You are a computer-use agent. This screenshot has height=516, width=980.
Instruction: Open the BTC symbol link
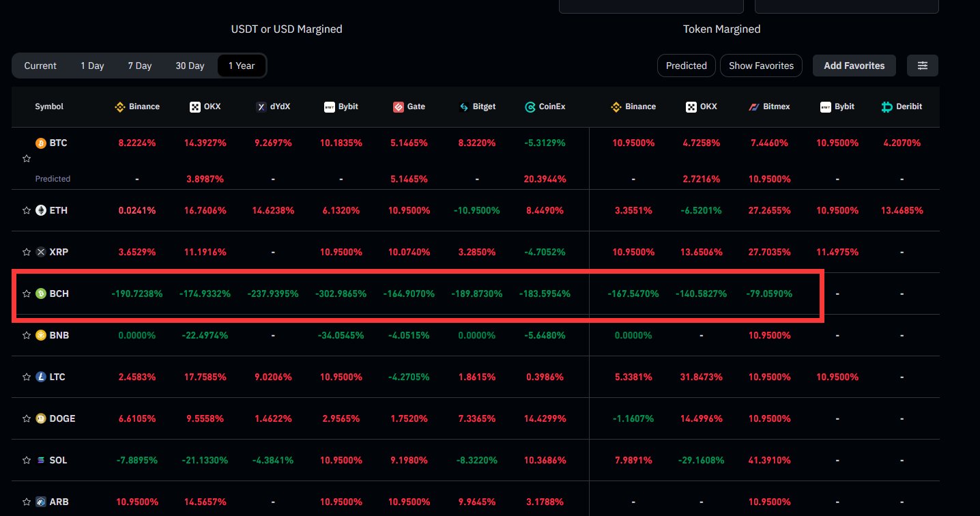pos(59,143)
